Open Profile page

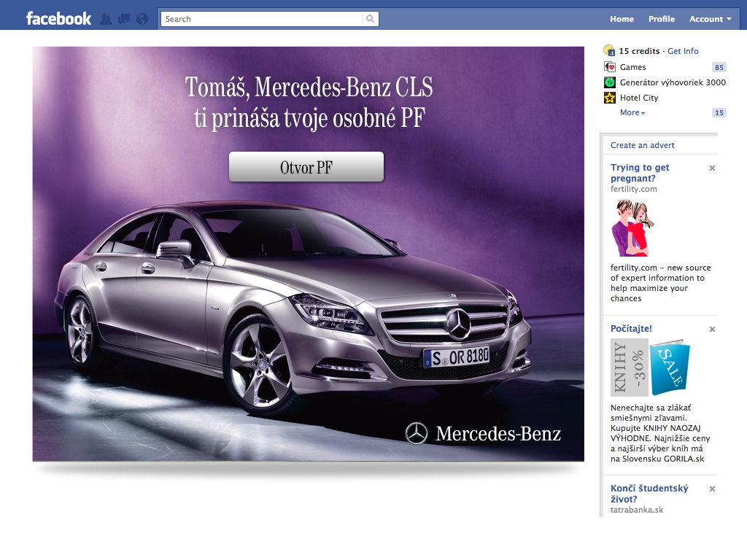pyautogui.click(x=661, y=19)
